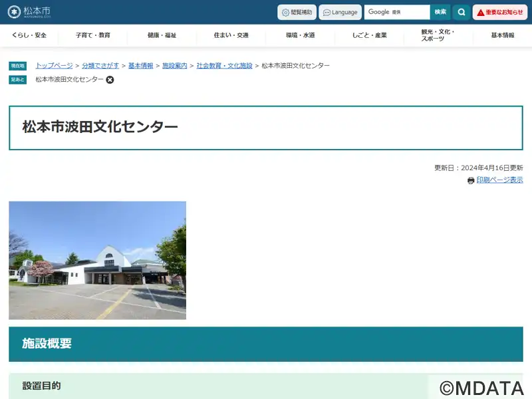This screenshot has width=532, height=399.
Task: Expand the 住まい・交通 navigation menu
Action: [x=231, y=35]
